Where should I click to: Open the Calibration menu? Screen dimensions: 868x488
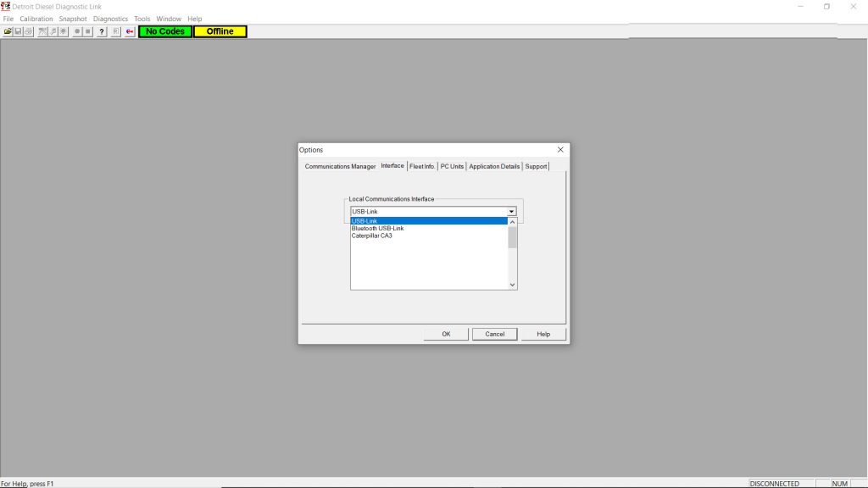36,18
